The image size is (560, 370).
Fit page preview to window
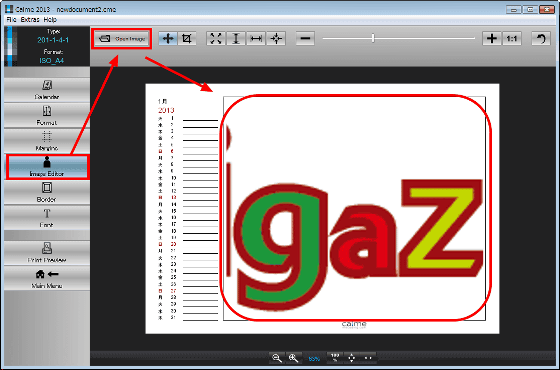pyautogui.click(x=351, y=358)
